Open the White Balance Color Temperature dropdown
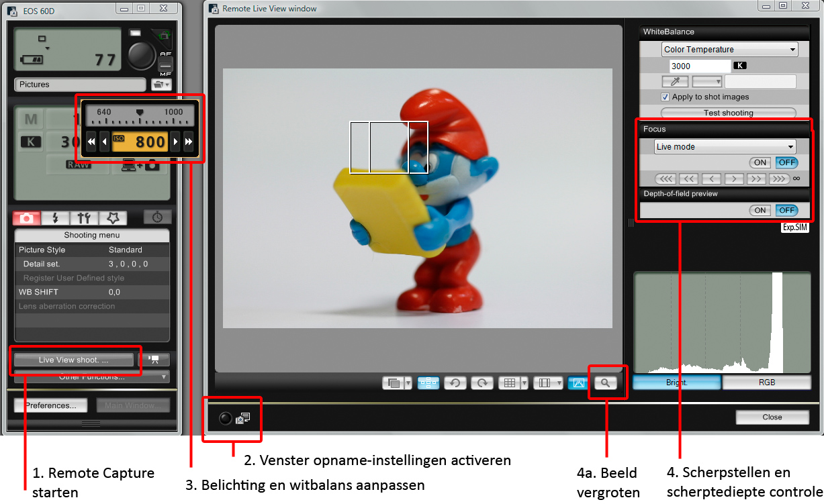The height and width of the screenshot is (504, 824). (729, 49)
